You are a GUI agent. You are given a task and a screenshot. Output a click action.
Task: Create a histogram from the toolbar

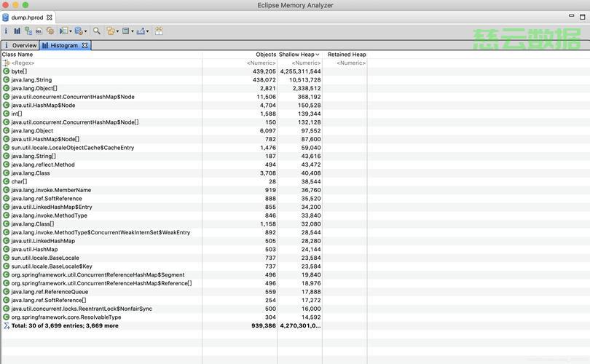click(x=17, y=31)
